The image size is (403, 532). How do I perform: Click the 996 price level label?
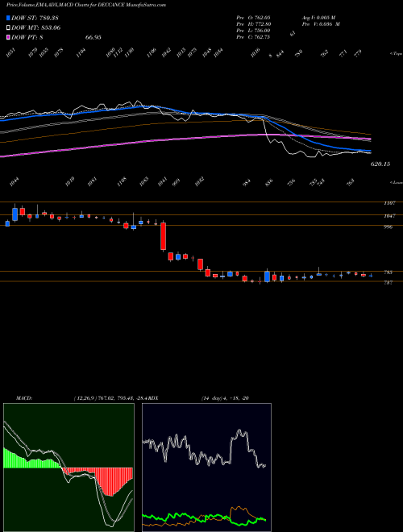point(388,227)
